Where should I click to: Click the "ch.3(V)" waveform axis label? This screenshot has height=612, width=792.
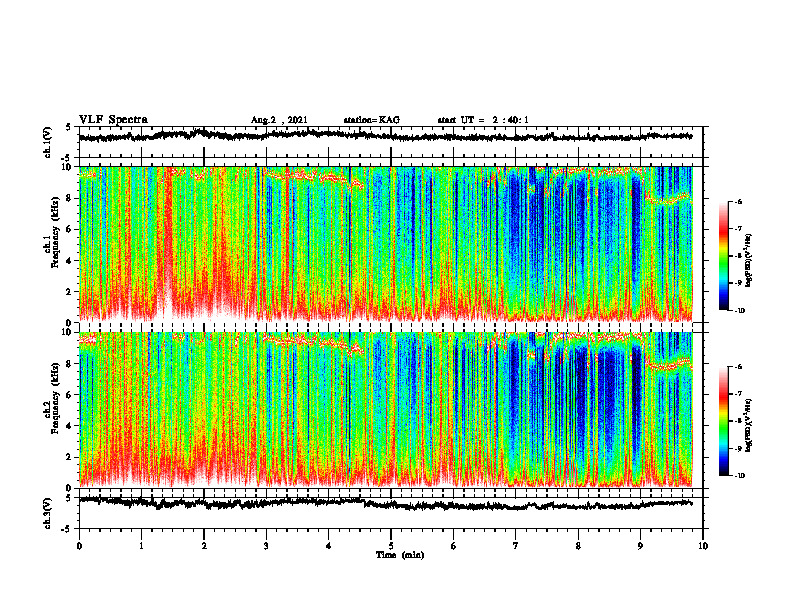[x=48, y=513]
